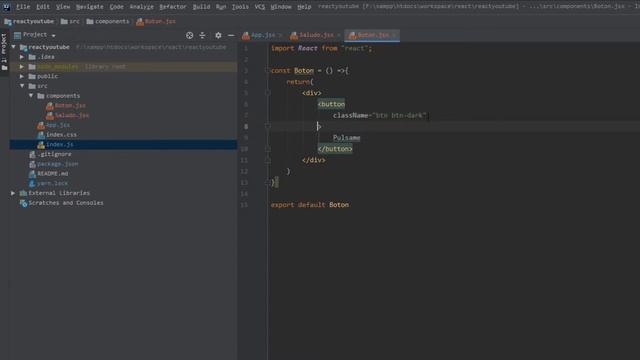Click the className attribute in code
The image size is (640, 360).
[x=350, y=116]
